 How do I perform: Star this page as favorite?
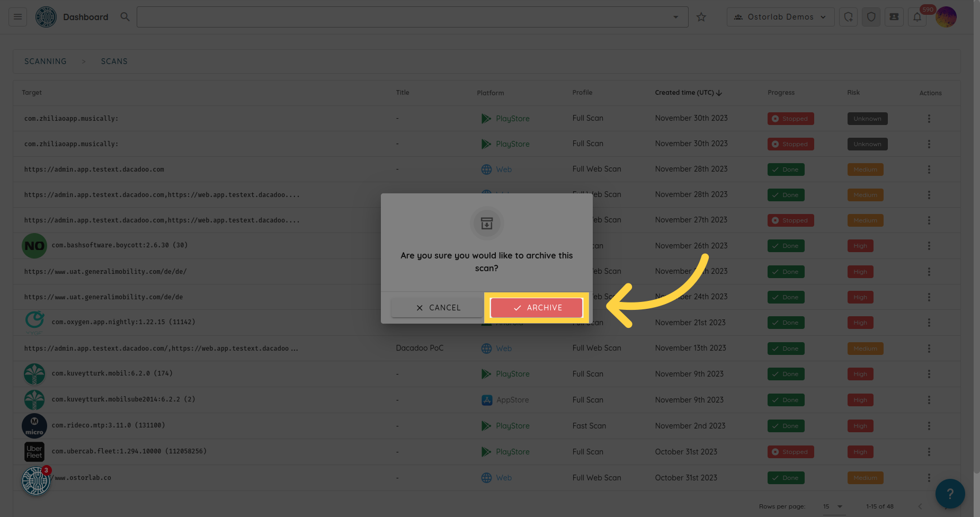click(701, 17)
